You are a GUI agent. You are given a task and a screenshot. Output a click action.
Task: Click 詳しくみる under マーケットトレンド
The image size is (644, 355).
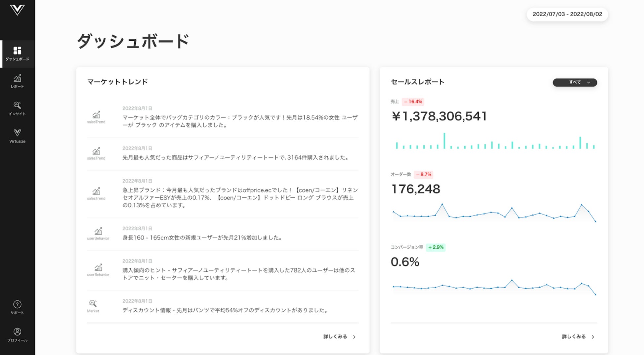pyautogui.click(x=335, y=336)
